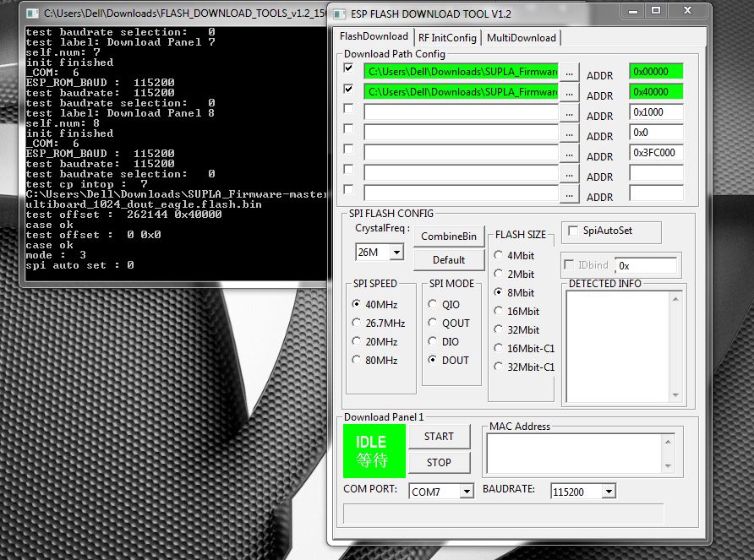Click the download progress bar
This screenshot has height=560, width=754.
click(504, 514)
